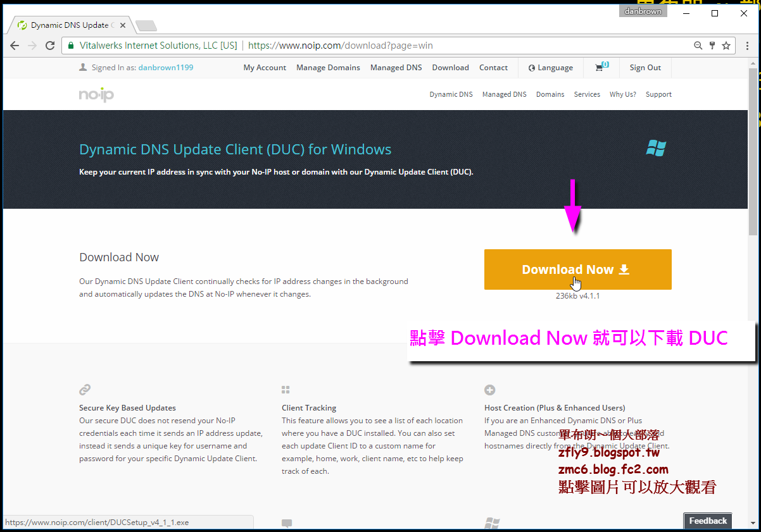This screenshot has height=532, width=761.
Task: Open Services navigation link
Action: pos(587,94)
